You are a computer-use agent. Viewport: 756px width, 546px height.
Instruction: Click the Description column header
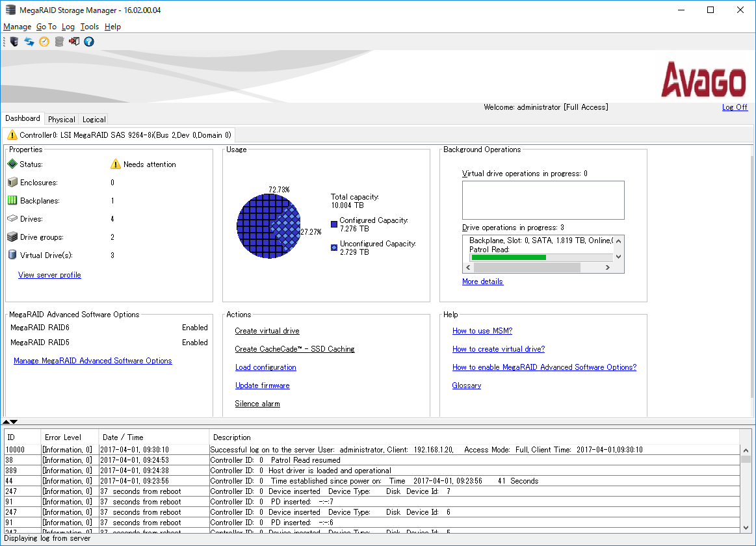(475, 437)
